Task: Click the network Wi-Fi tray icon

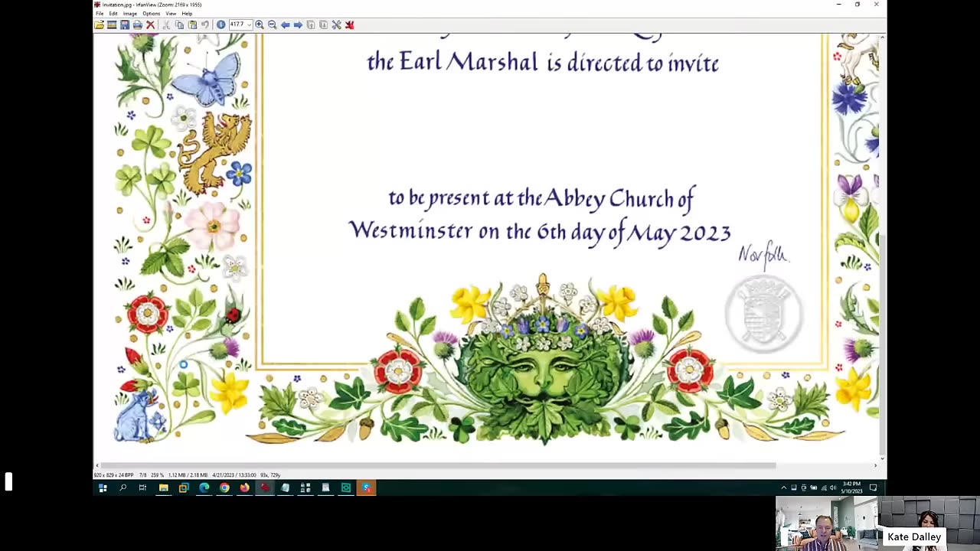Action: coord(823,487)
